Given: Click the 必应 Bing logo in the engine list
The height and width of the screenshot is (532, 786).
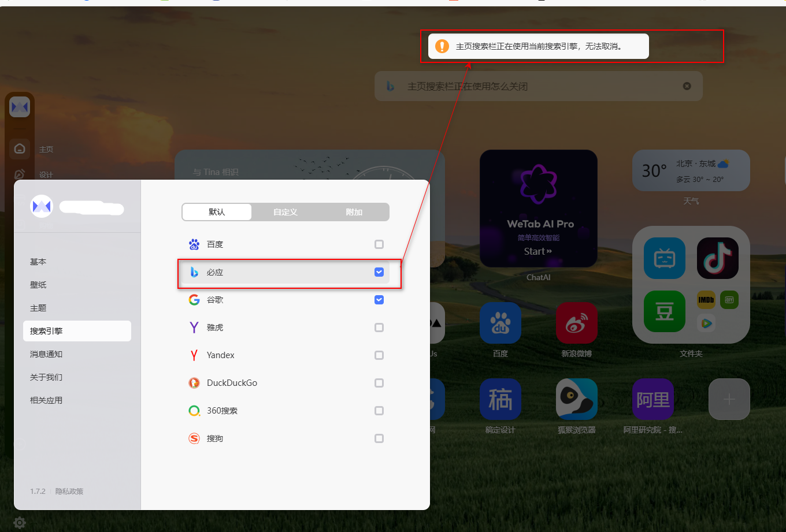Looking at the screenshot, I should [x=194, y=272].
